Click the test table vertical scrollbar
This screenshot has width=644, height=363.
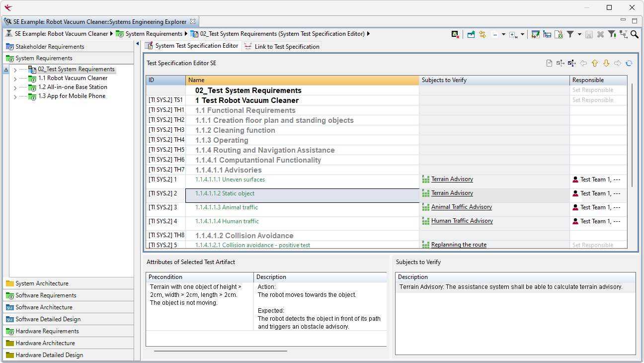632,135
